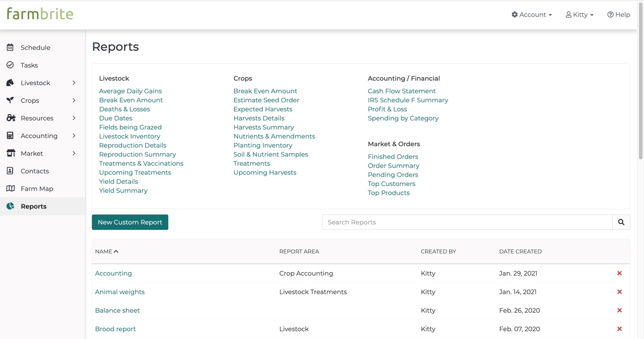The height and width of the screenshot is (339, 644).
Task: Delete the Animal weights report
Action: pyautogui.click(x=620, y=292)
